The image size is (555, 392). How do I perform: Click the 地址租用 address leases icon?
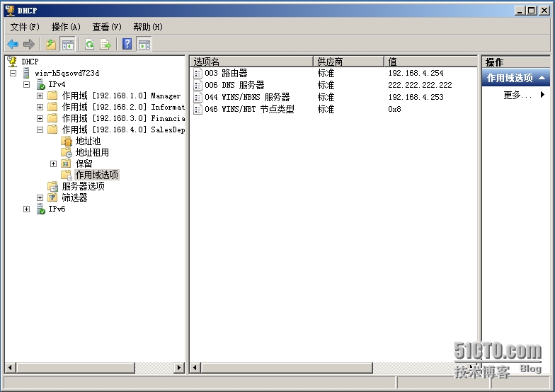[67, 153]
